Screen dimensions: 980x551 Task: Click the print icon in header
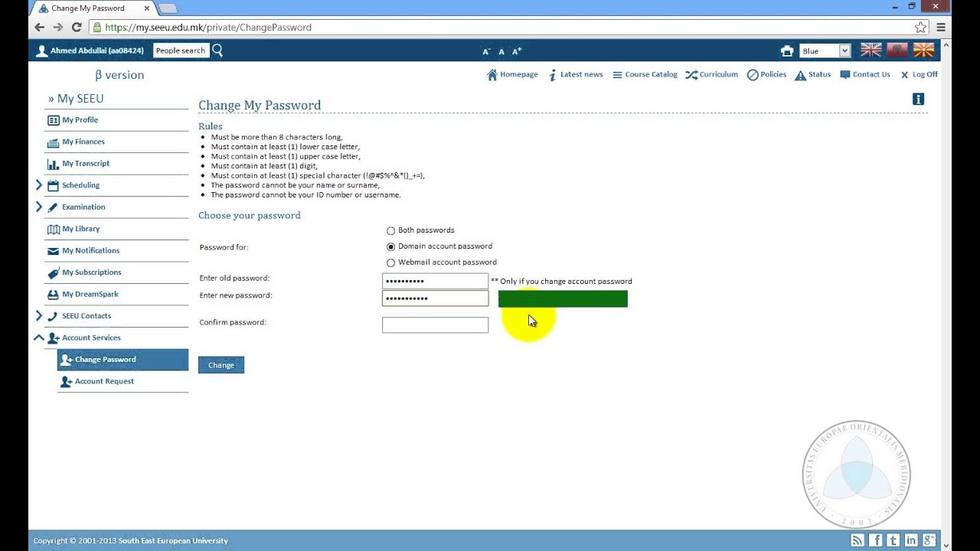tap(787, 51)
